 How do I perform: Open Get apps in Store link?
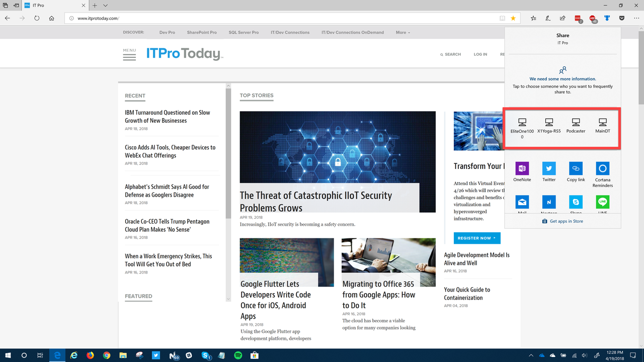point(562,221)
